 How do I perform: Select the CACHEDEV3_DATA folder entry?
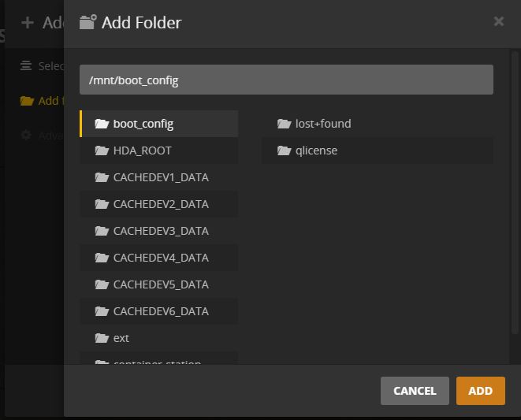click(161, 231)
